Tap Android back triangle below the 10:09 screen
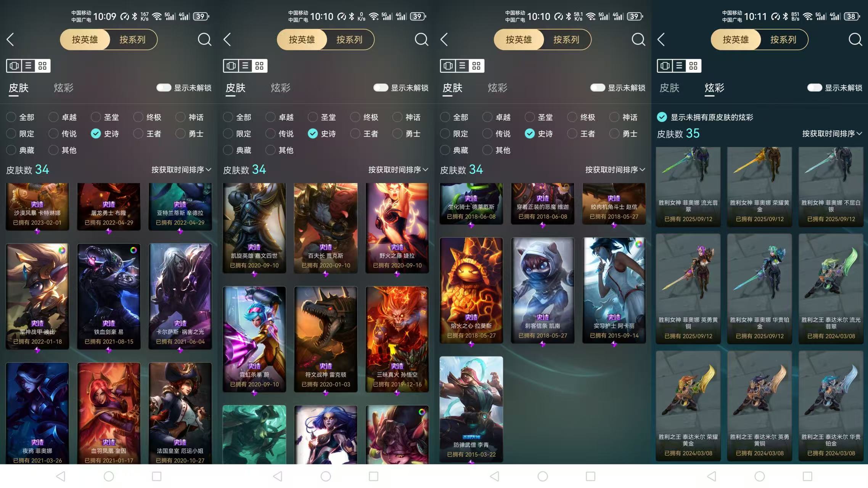 tap(61, 476)
